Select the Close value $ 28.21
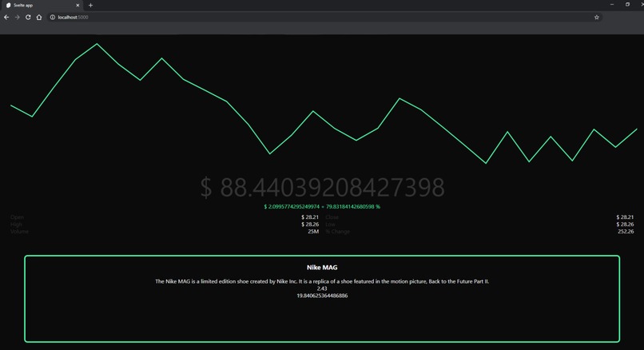Viewport: 644px width, 350px height. [625, 217]
